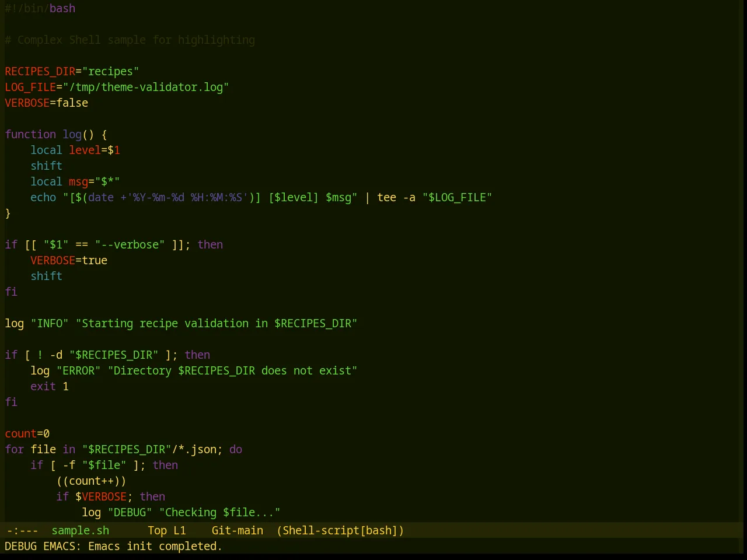Image resolution: width=747 pixels, height=560 pixels.
Task: Click the echo area message 'Emacs init completed.'
Action: pos(155,546)
